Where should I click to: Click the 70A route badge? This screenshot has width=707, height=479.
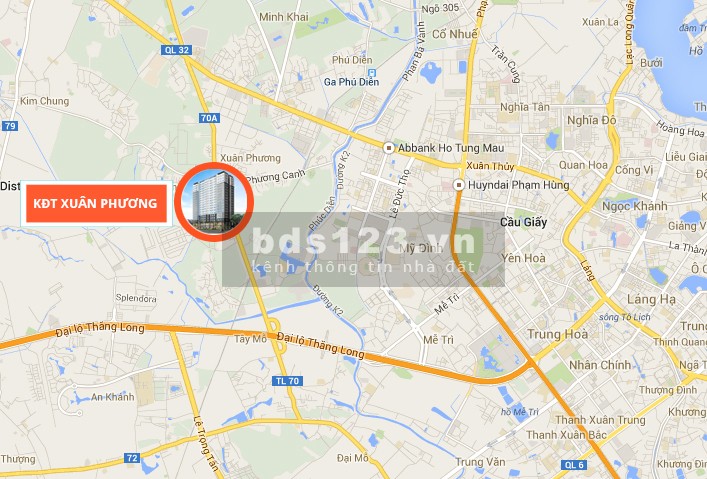pyautogui.click(x=209, y=118)
